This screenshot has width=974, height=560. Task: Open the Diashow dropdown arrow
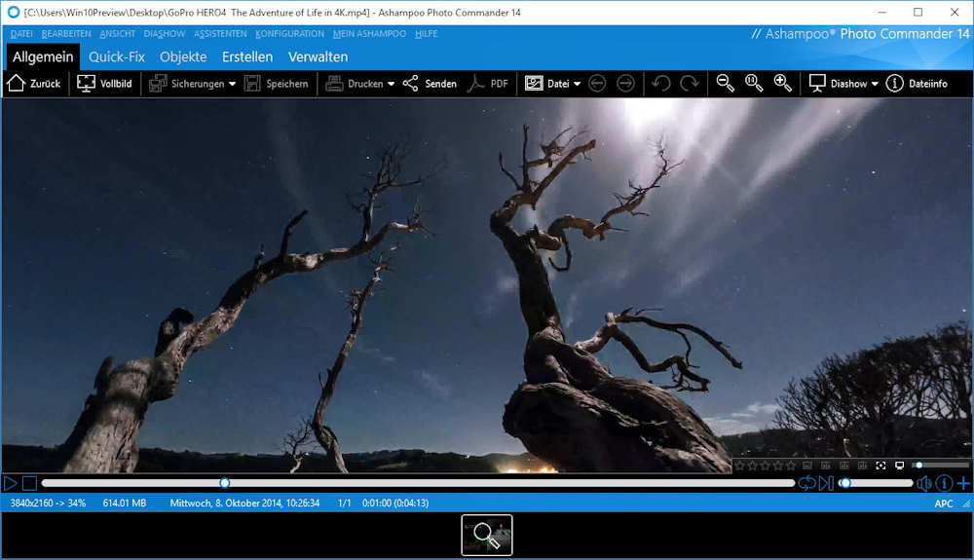pyautogui.click(x=875, y=84)
